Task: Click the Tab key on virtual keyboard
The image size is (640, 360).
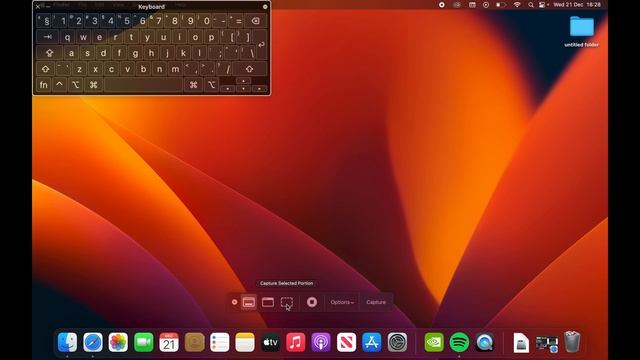Action: 47,37
